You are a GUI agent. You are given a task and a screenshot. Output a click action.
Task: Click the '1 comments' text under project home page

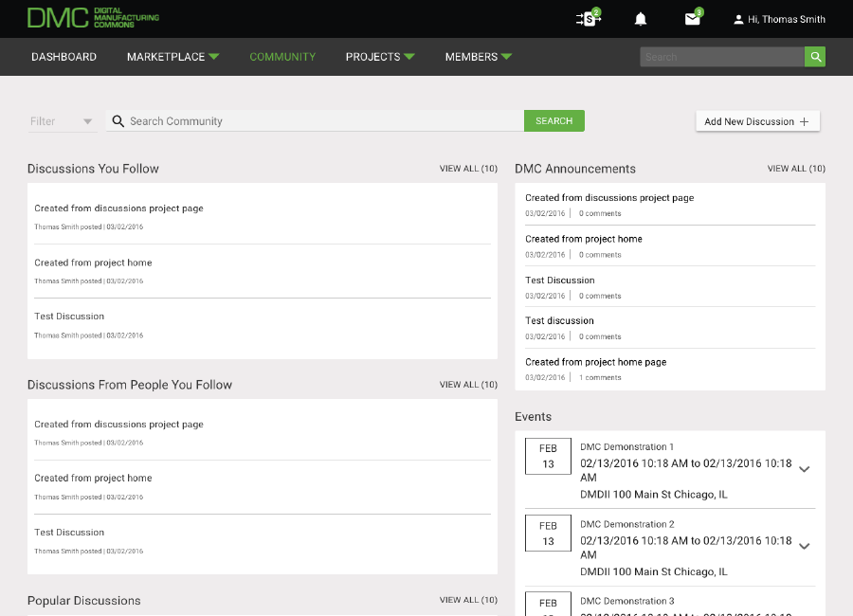pos(600,377)
